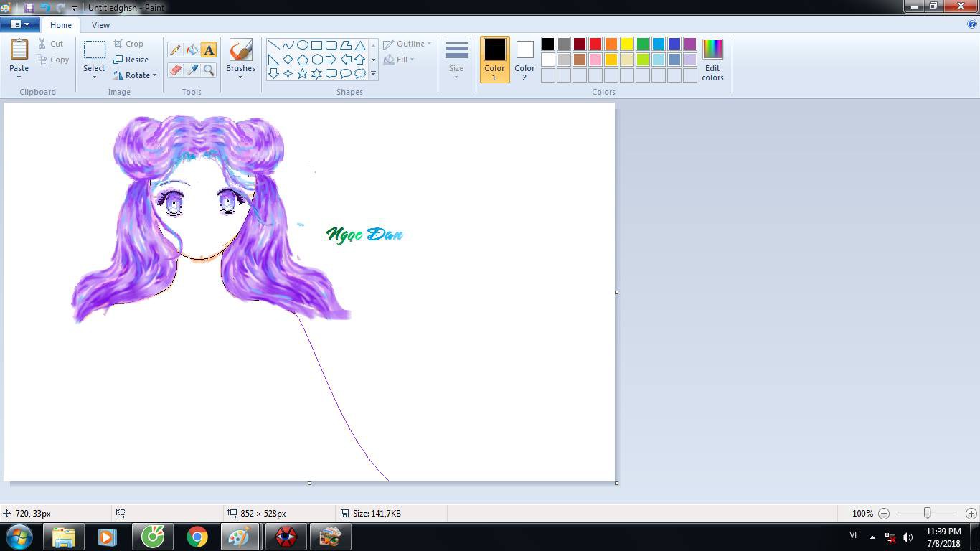Choose the Four-point star shape
Viewport: 980px width, 551px height.
(288, 73)
